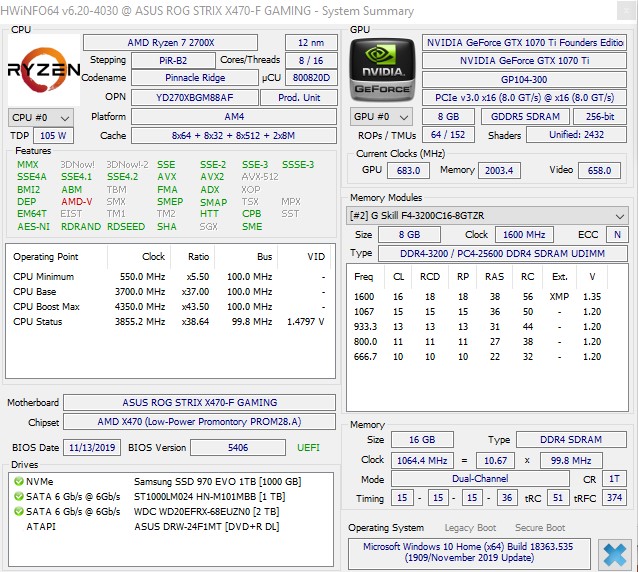Click the RDSEED feature label
Viewport: 638px width, 572px height.
point(126,227)
